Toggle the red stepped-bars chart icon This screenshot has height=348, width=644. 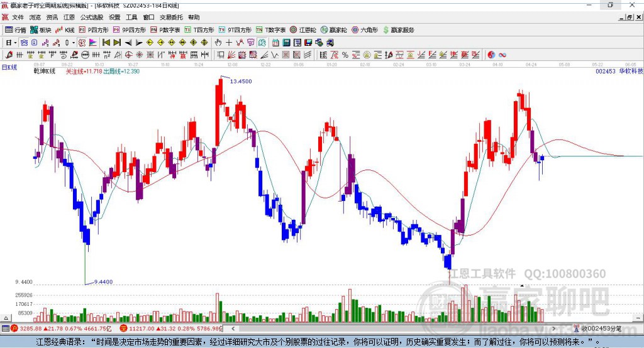(x=56, y=43)
